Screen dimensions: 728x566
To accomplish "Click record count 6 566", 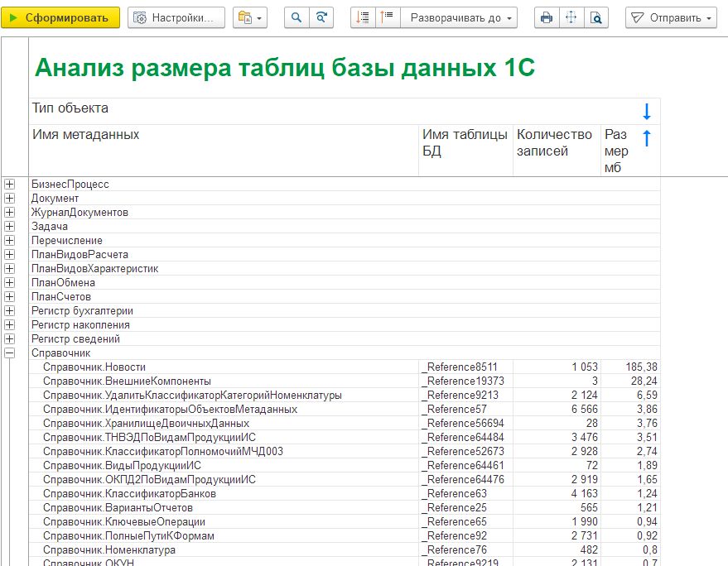I will coord(585,409).
